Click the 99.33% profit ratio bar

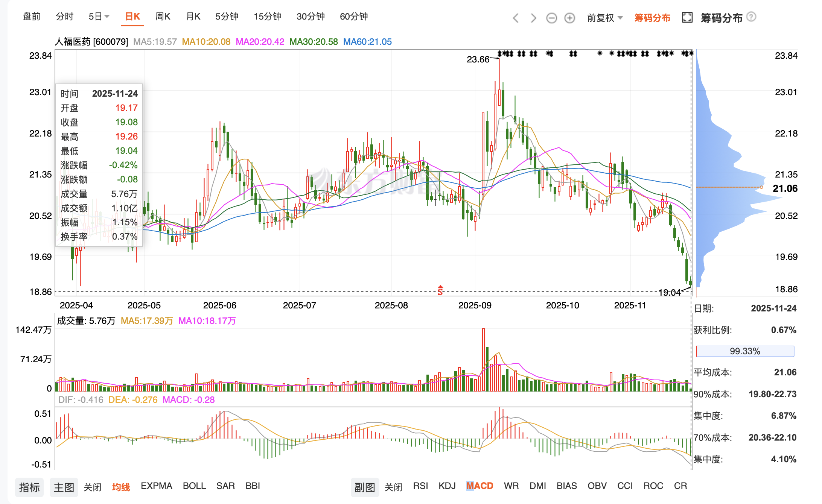point(744,351)
